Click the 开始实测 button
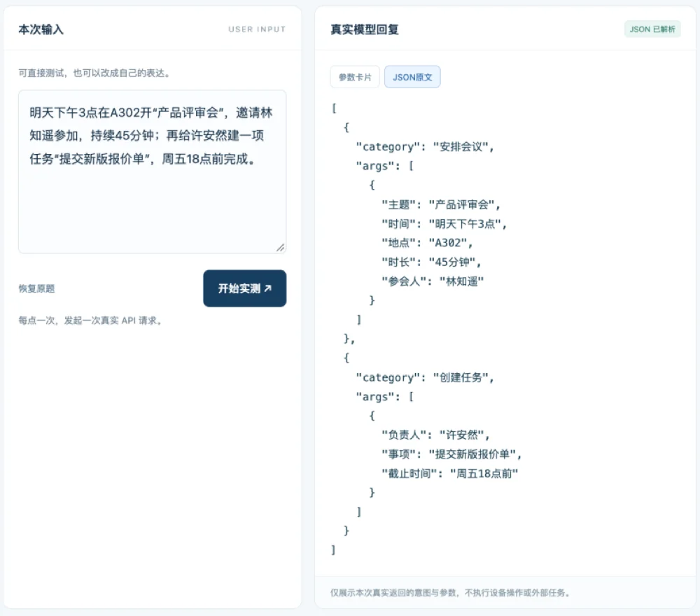 tap(244, 288)
